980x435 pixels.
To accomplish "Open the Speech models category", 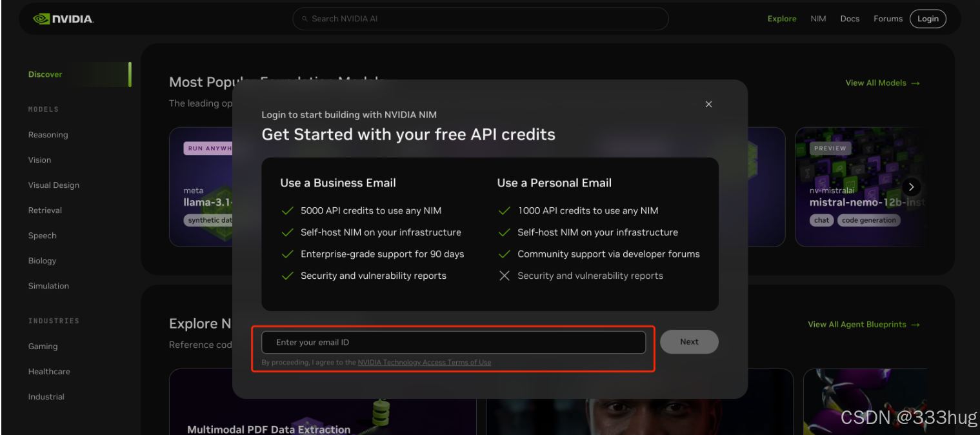I will [x=42, y=236].
